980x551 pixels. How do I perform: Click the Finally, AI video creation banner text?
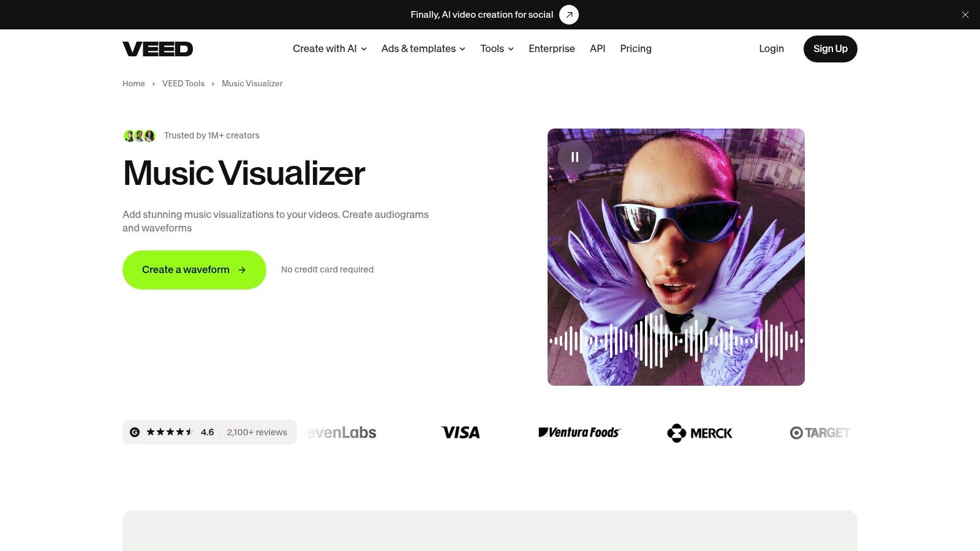coord(481,15)
